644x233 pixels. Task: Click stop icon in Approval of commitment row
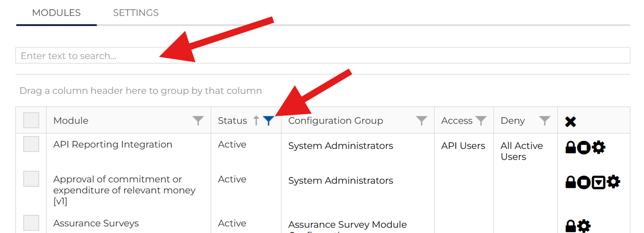pyautogui.click(x=584, y=182)
